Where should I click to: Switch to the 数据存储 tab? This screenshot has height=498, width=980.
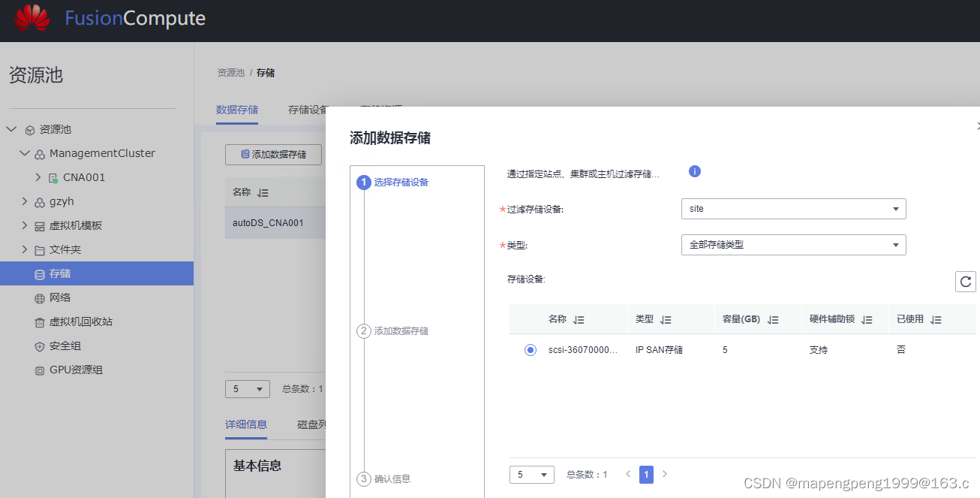(x=237, y=110)
